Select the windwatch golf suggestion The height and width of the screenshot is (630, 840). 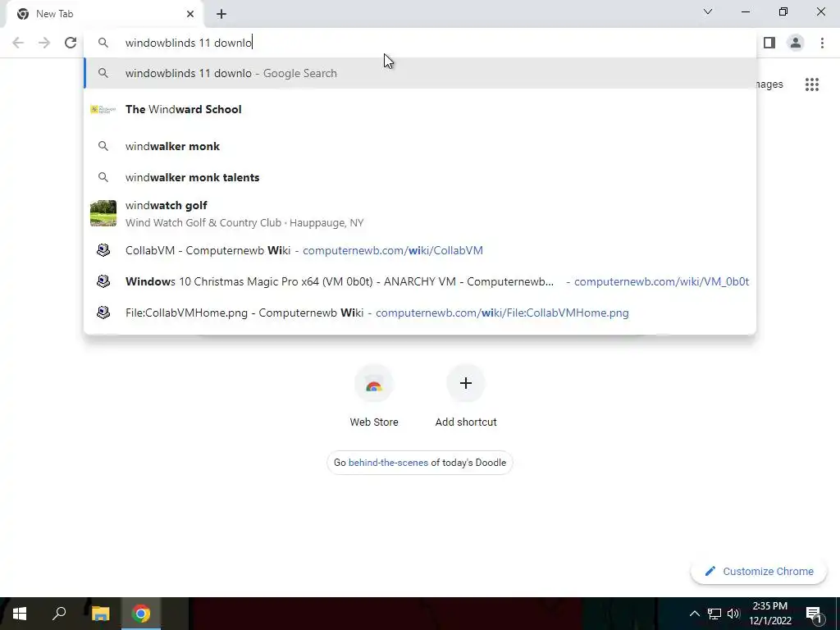click(420, 214)
